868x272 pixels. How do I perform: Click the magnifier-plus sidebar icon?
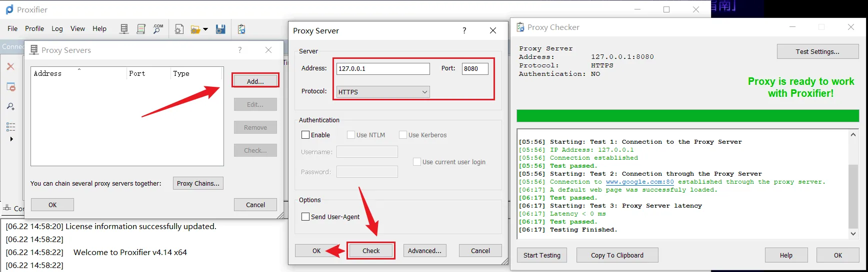click(10, 106)
